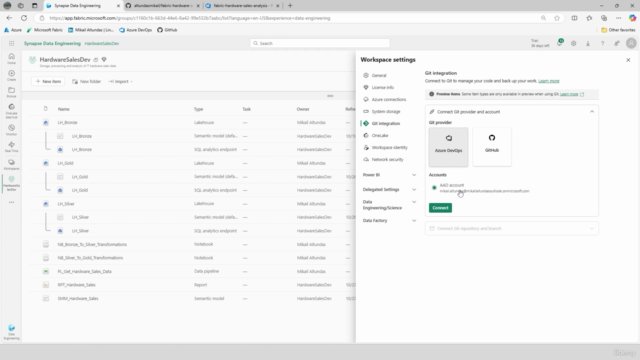Open Workspace identity settings
Screen dimensions: 640x360
(x=389, y=147)
